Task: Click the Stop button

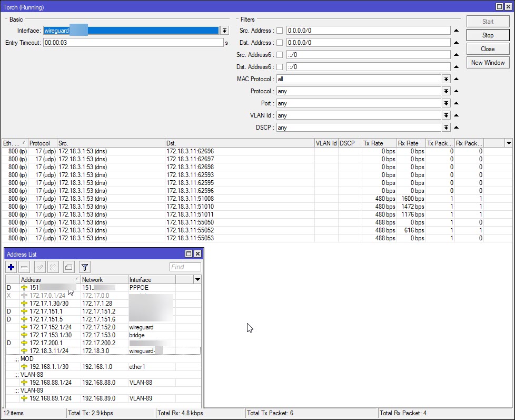Action: tap(488, 35)
